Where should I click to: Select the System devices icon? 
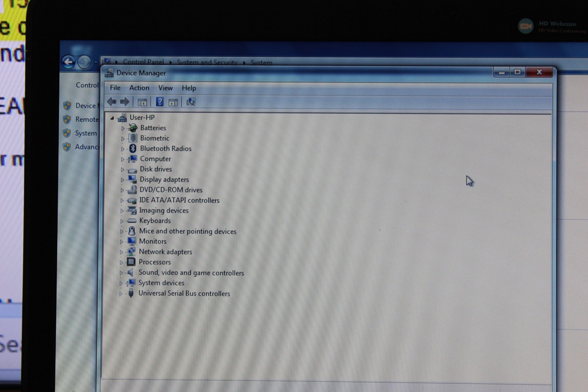[131, 283]
